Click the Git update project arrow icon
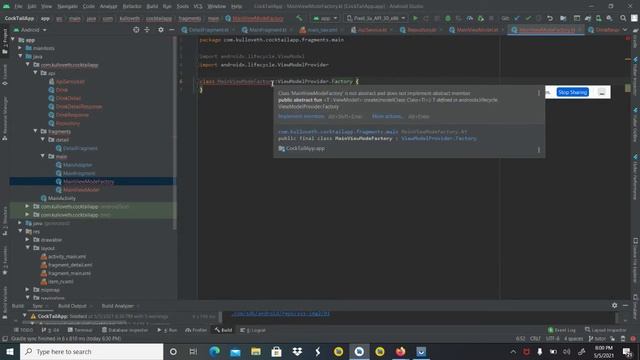This screenshot has height=360, width=640. 517,18
